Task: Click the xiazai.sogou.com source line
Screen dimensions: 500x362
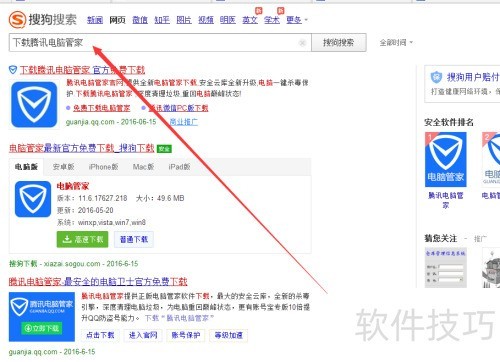Action: pyautogui.click(x=73, y=264)
